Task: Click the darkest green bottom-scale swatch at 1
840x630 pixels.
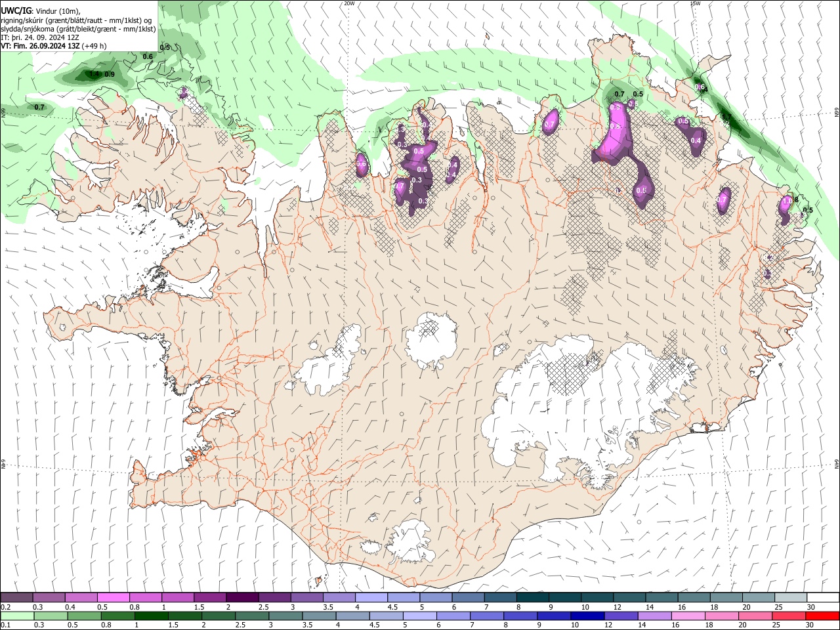Action: (x=151, y=616)
